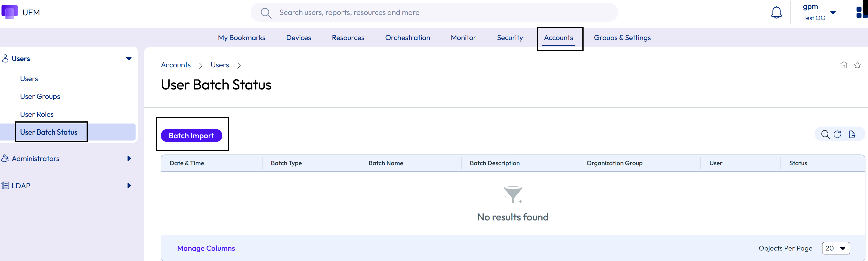Follow the Users breadcrumb link
The height and width of the screenshot is (261, 868).
click(x=220, y=65)
